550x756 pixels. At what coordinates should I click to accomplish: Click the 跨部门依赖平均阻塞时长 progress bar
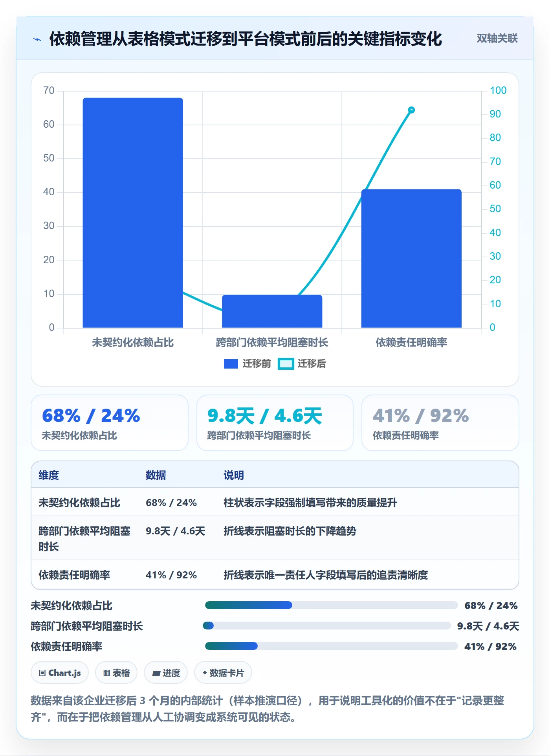click(x=327, y=626)
